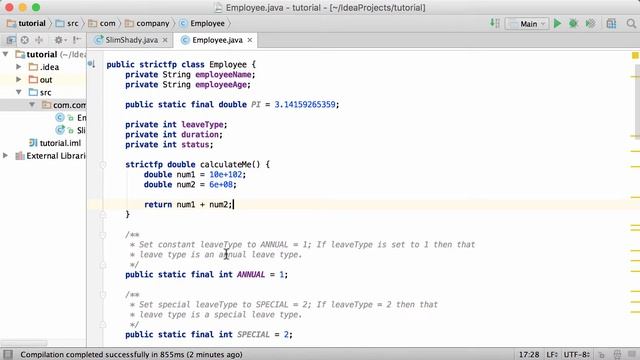This screenshot has height=360, width=640.
Task: Fold the ANNUAL javadoc comment in gutter
Action: coord(103,235)
